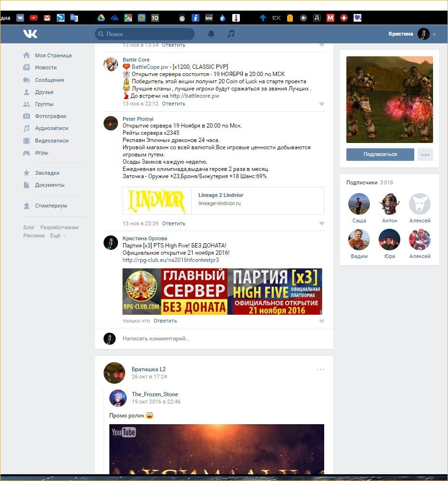
Task: Click in the Поиск search field
Action: [x=145, y=34]
